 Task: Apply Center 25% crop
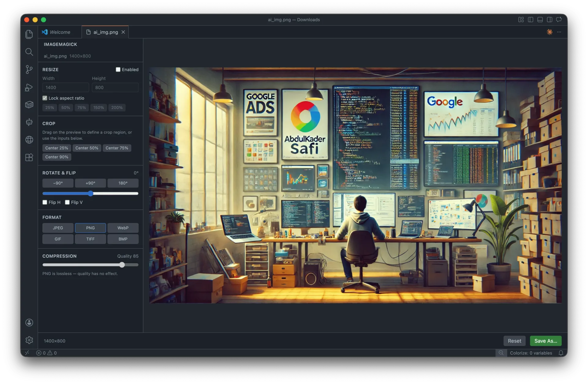57,148
